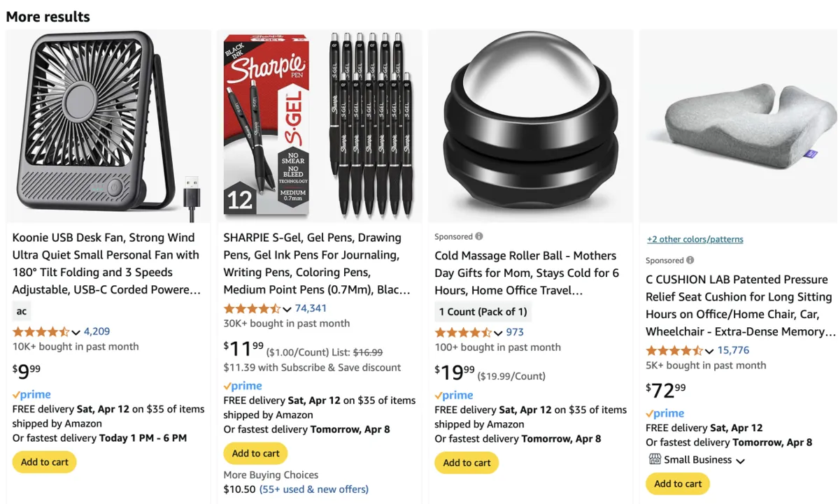Image resolution: width=838 pixels, height=504 pixels.
Task: Expand rating breakdown arrow for Sharpie S-Gel pens
Action: (287, 309)
